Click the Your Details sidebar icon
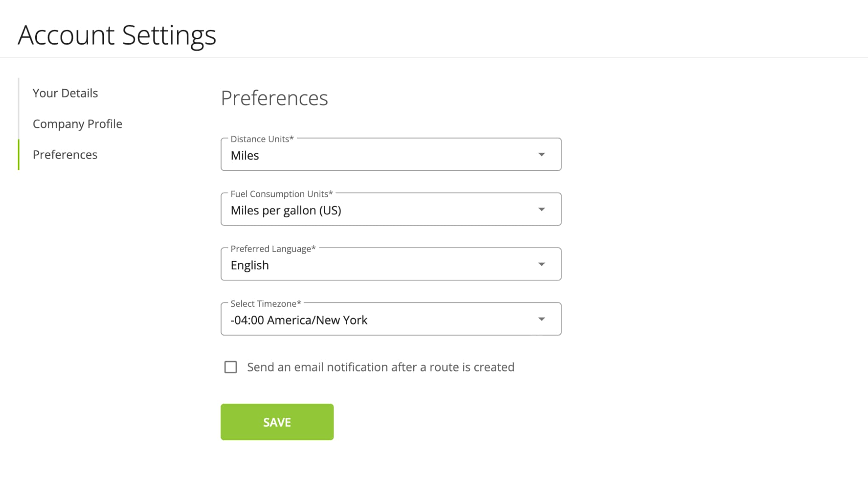 point(66,92)
